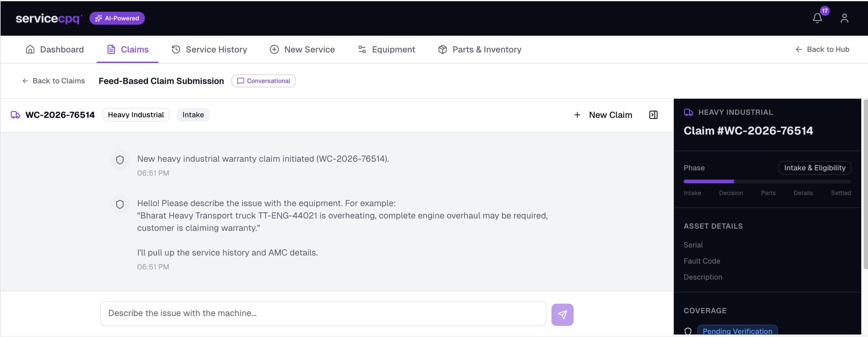Screen dimensions: 868x337
Task: Click the Pending Verification status
Action: 737,331
